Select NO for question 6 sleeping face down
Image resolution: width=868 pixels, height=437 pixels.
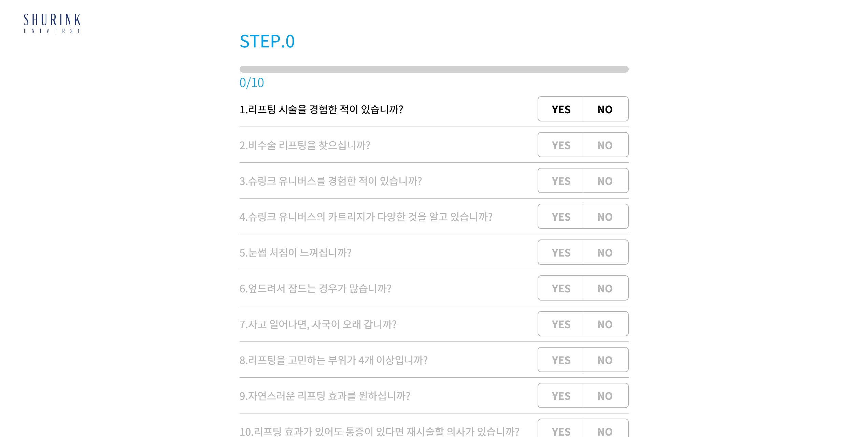[605, 288]
